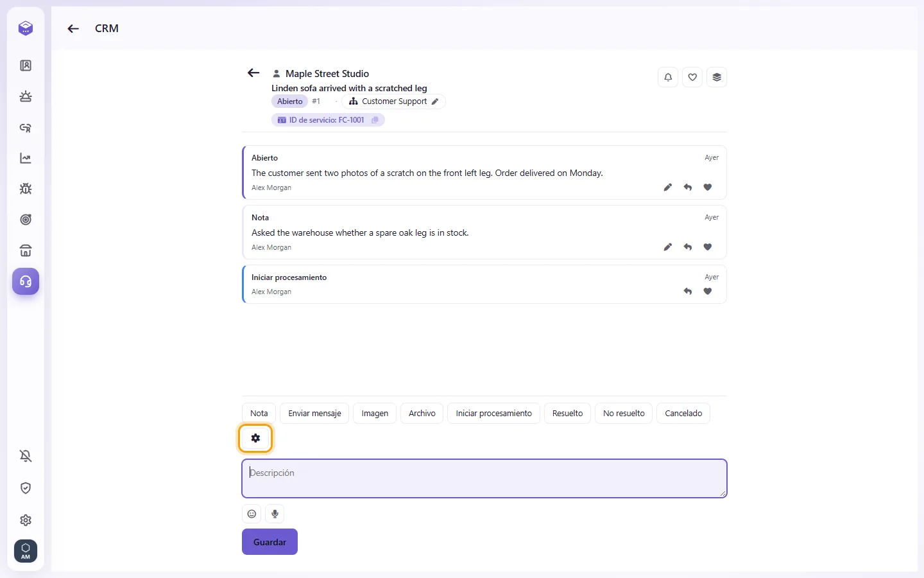924x578 pixels.
Task: Copy service ID FC-1001
Action: (375, 120)
